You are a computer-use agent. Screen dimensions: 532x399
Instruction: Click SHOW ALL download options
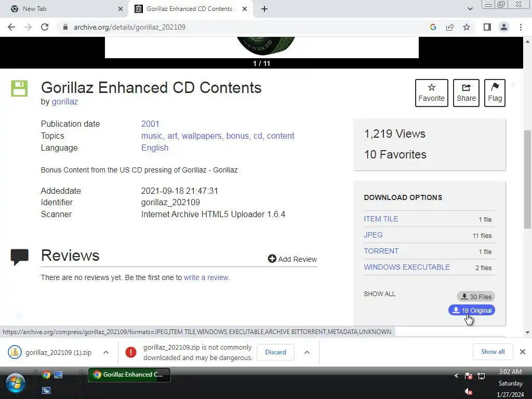click(x=380, y=294)
